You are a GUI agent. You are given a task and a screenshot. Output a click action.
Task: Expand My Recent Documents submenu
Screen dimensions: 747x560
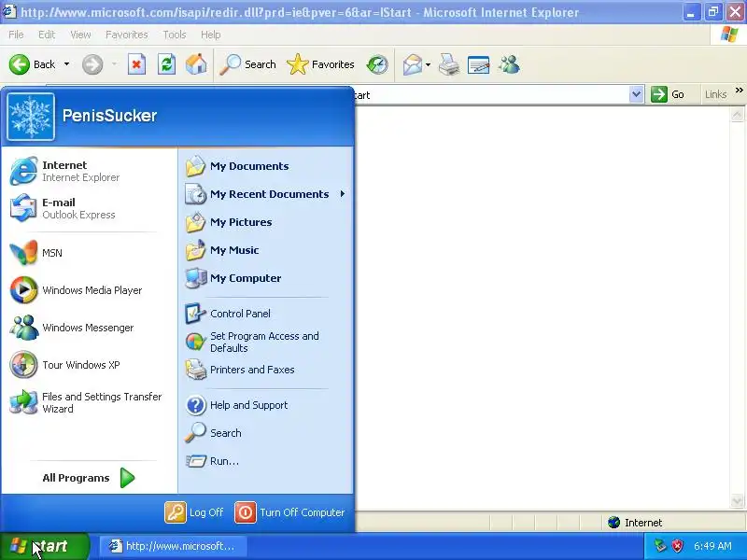click(266, 194)
